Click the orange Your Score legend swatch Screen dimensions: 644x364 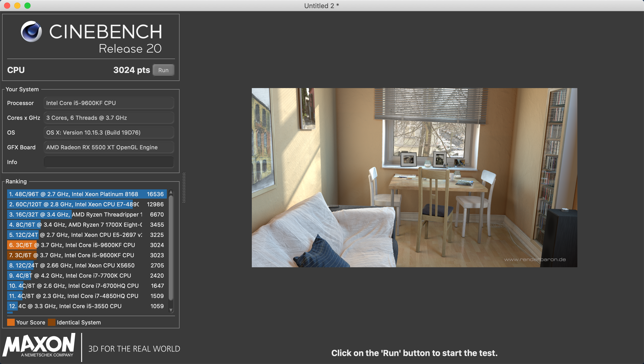pos(11,322)
